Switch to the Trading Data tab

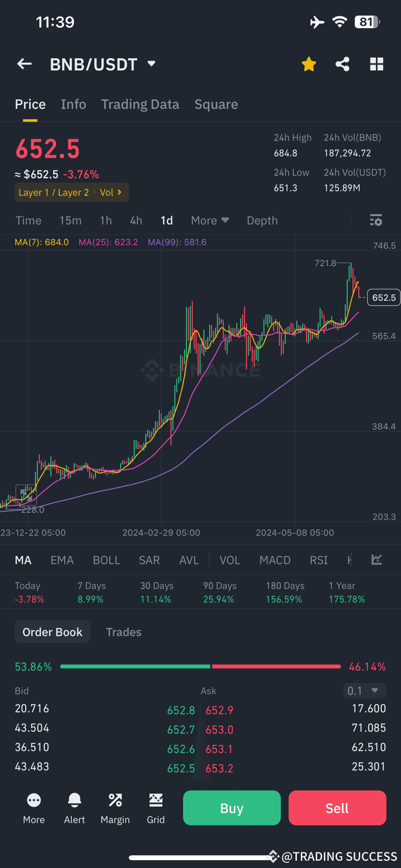click(x=140, y=104)
